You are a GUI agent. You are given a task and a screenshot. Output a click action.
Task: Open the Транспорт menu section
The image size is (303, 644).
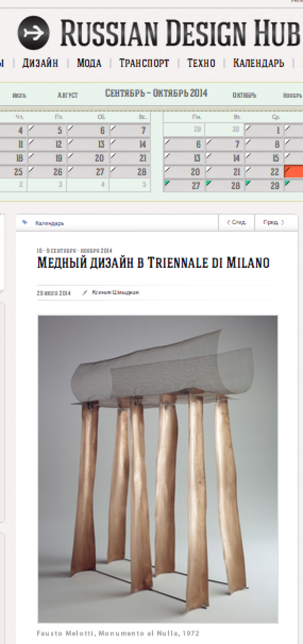(x=144, y=63)
